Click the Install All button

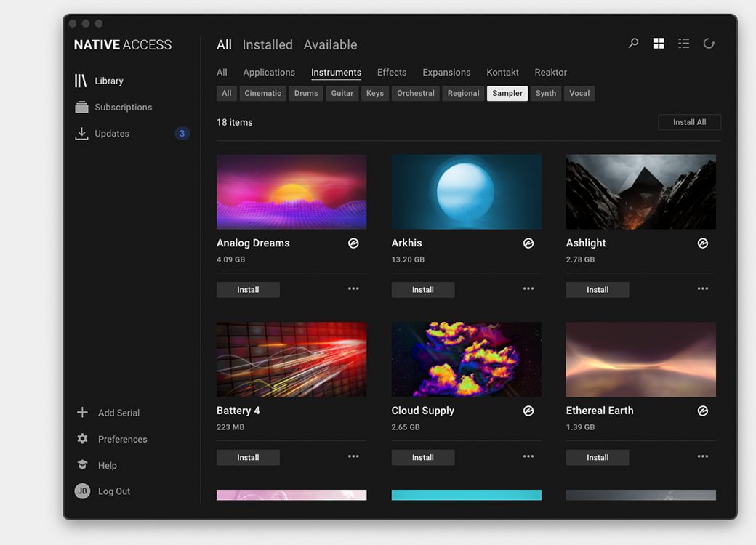click(689, 121)
